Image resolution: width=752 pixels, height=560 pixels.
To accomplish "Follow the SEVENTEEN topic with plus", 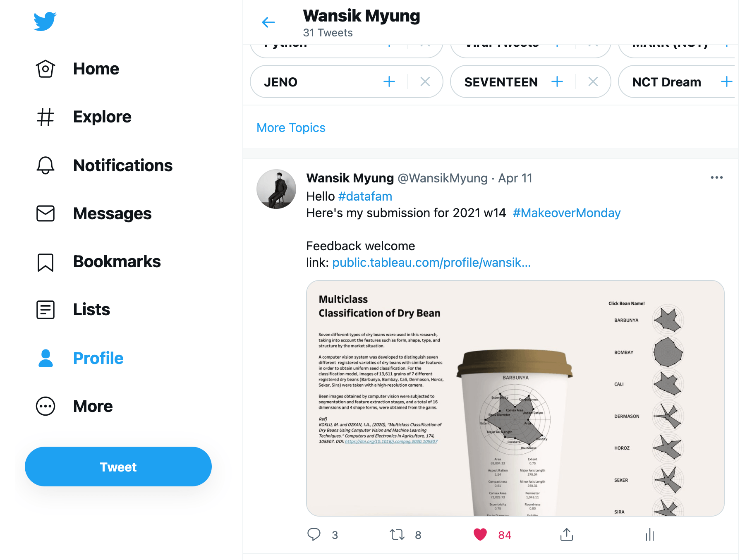I will pyautogui.click(x=557, y=81).
